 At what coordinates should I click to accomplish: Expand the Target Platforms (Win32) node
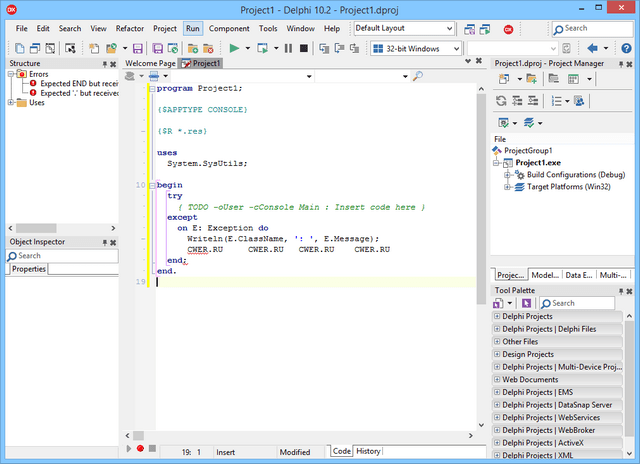click(x=508, y=186)
